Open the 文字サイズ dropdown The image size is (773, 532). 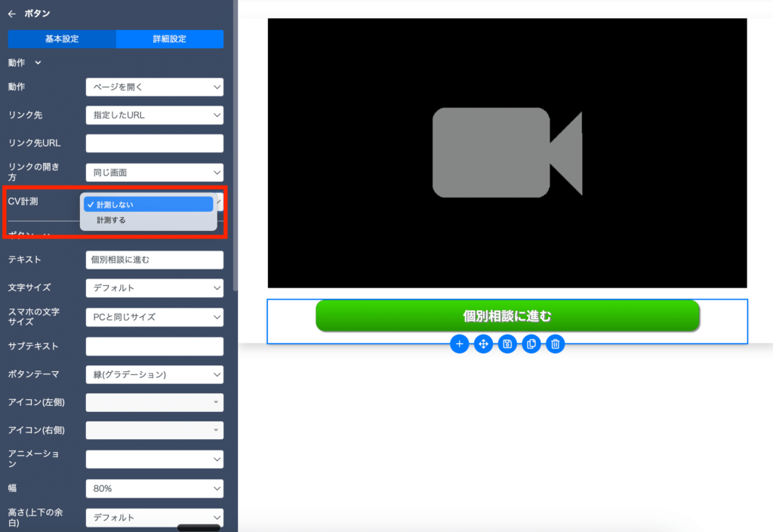click(154, 288)
